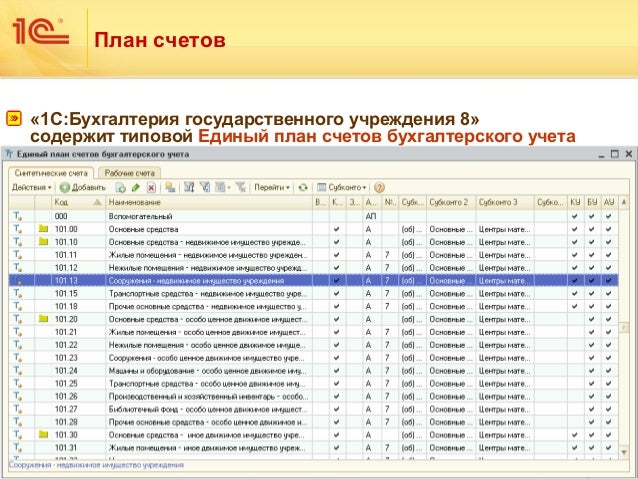638x479 pixels.
Task: Click the disable-filter crossed funnel icon
Action: (x=241, y=188)
